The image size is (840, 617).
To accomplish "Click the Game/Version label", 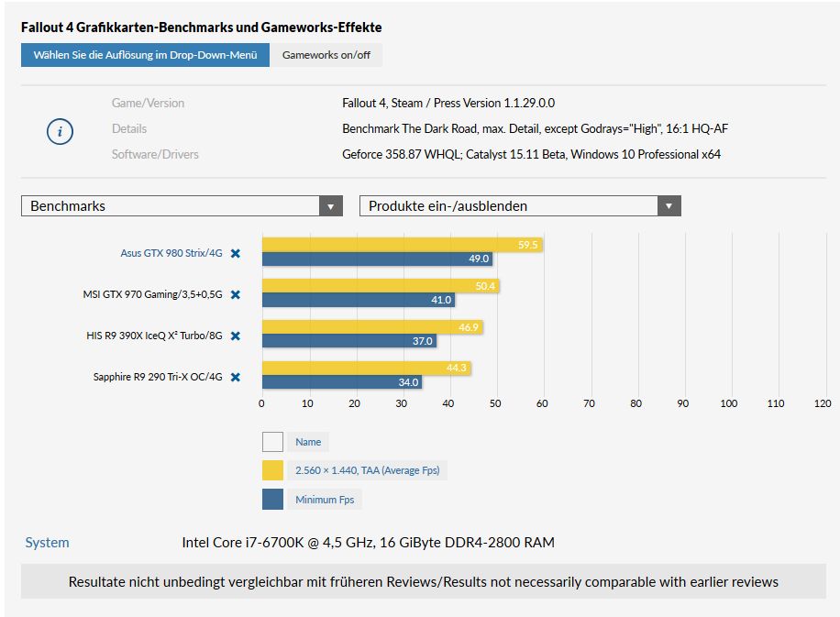I will 148,103.
